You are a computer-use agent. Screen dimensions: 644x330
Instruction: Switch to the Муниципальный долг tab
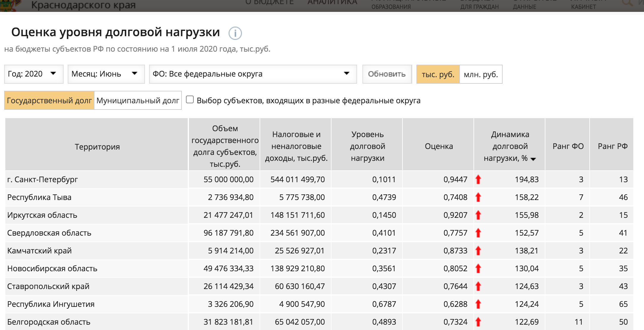[138, 101]
